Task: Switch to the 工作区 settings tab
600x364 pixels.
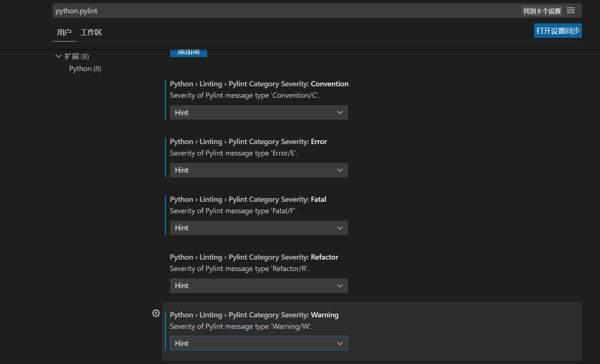Action: 91,32
